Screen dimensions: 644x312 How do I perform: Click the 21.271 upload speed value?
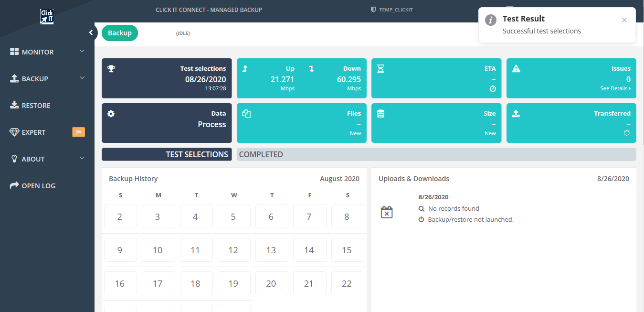pos(282,79)
